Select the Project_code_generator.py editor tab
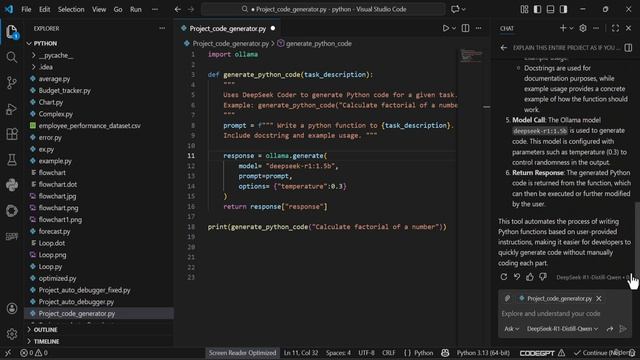The width and height of the screenshot is (640, 360). pos(227,28)
